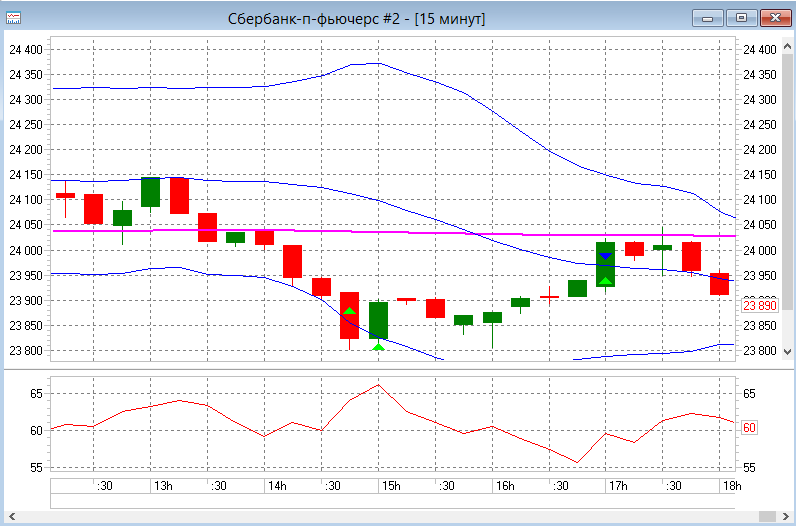Click the 14h label on time axis
The image size is (796, 526).
pos(277,486)
